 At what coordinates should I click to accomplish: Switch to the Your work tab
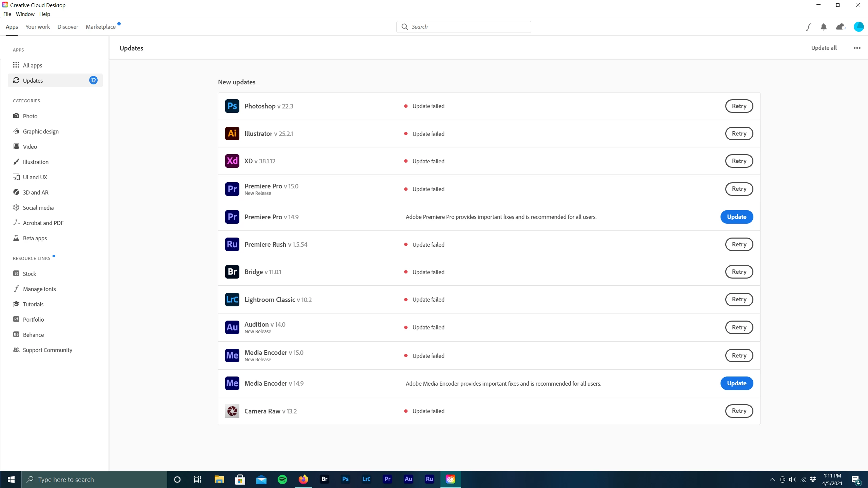pos(38,27)
